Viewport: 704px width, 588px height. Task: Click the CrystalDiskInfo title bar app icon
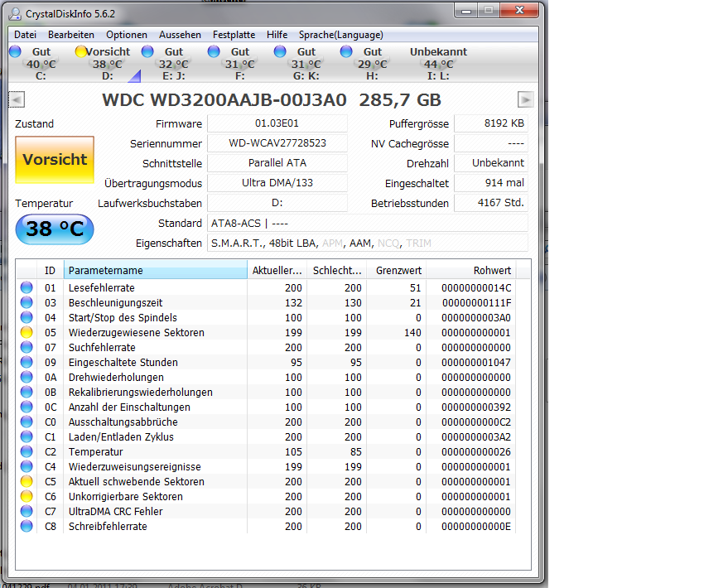(15, 14)
